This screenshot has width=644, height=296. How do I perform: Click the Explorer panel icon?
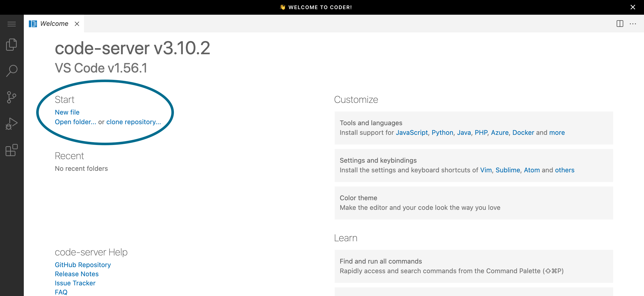click(11, 44)
